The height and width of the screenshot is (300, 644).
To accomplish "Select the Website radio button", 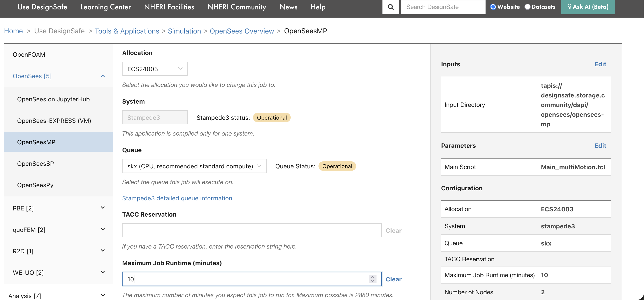I will tap(493, 7).
